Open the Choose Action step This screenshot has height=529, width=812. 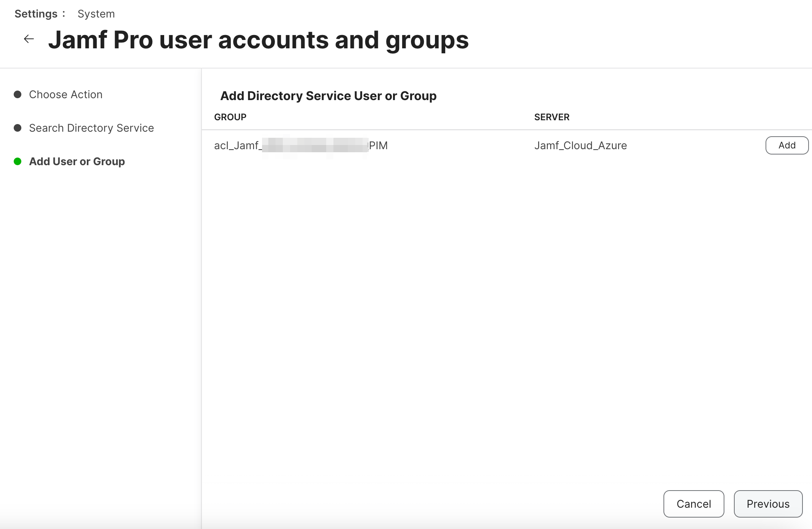click(66, 94)
